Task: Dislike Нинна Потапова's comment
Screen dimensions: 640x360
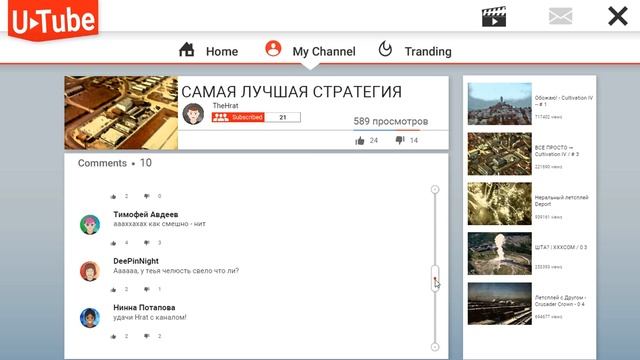Action: coord(147,336)
